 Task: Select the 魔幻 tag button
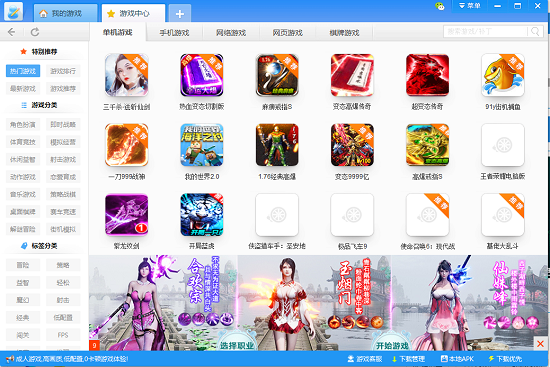click(x=23, y=300)
